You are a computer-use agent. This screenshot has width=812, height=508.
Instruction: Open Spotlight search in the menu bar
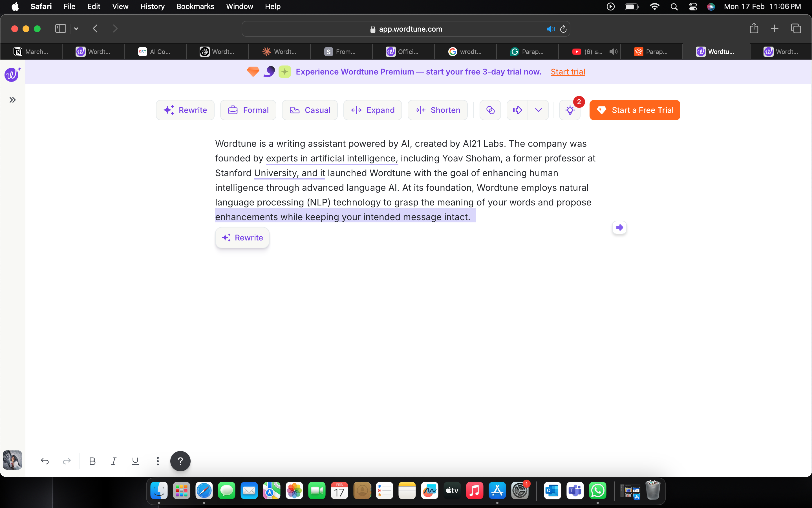(674, 6)
